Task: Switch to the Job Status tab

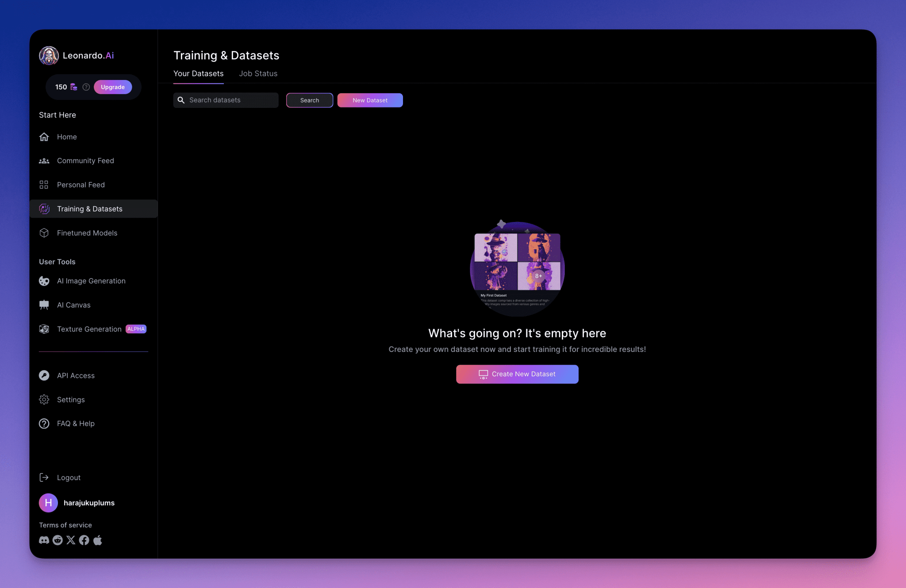Action: click(258, 74)
